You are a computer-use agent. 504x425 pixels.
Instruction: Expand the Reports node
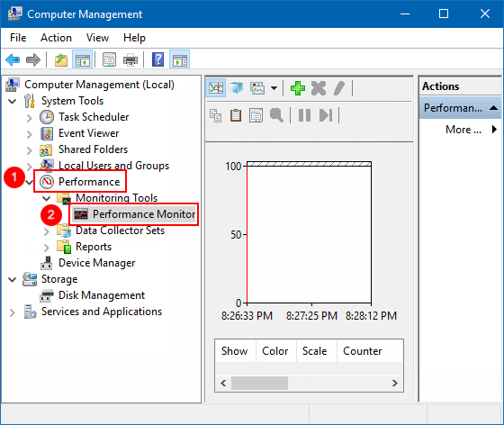coord(47,248)
